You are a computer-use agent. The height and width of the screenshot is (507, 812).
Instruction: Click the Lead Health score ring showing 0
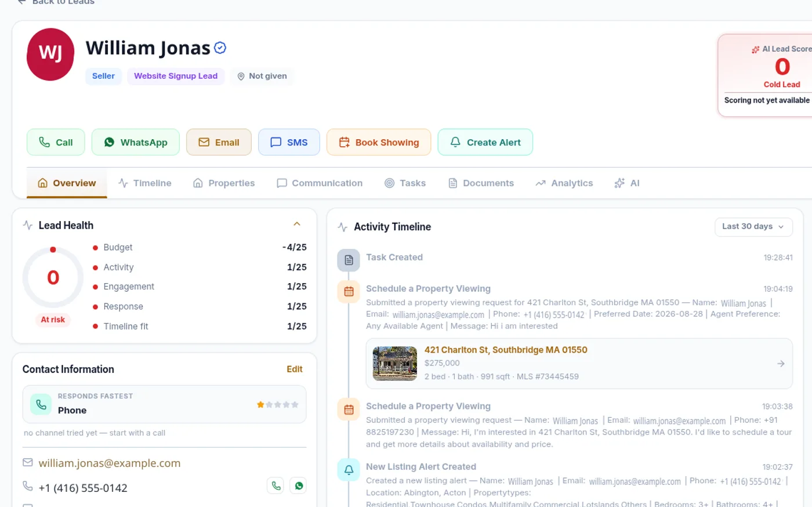(x=53, y=277)
